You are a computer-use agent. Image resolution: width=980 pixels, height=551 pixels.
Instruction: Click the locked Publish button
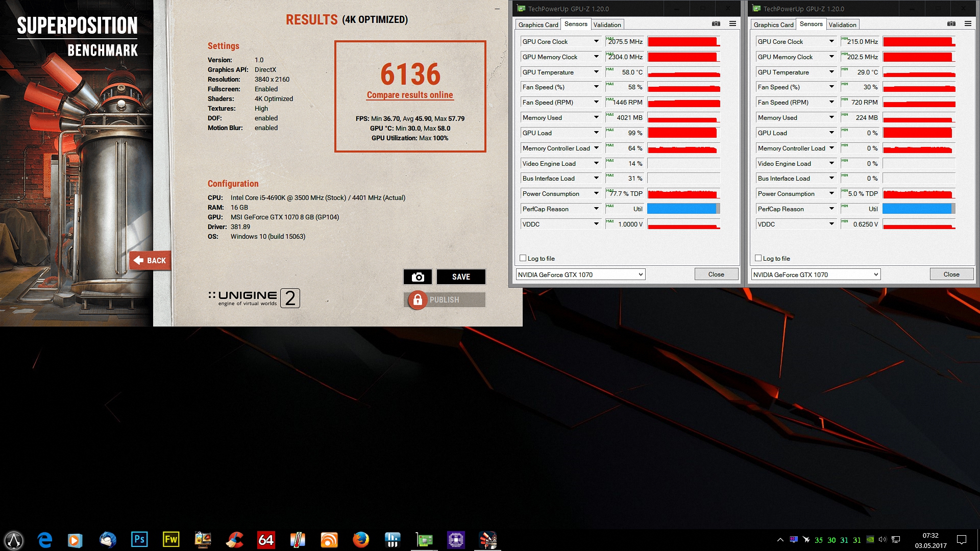(445, 300)
